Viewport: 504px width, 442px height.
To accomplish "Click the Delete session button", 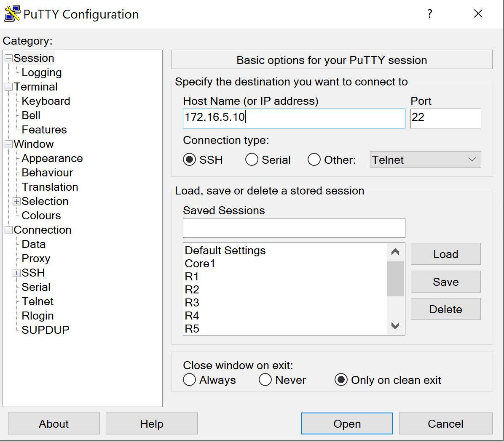I will click(x=445, y=309).
